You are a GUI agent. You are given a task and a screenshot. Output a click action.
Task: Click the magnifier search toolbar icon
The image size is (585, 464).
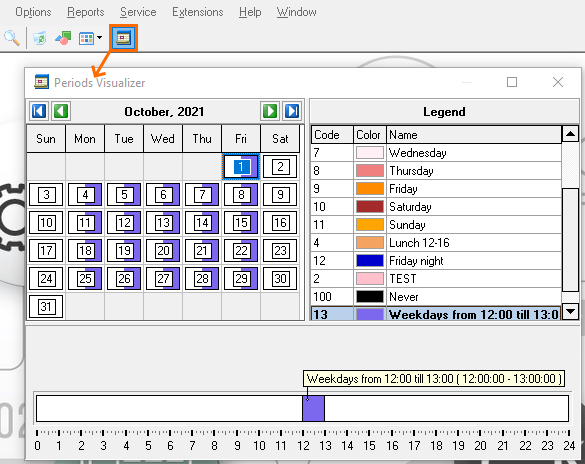pos(12,38)
